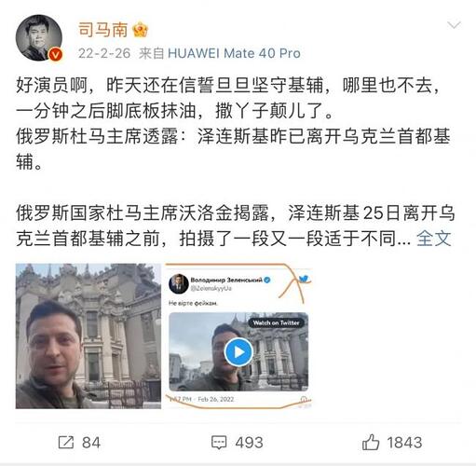Viewport: 476px width, 466px height.
Task: Tap the 22-2-26 post date
Action: point(104,53)
